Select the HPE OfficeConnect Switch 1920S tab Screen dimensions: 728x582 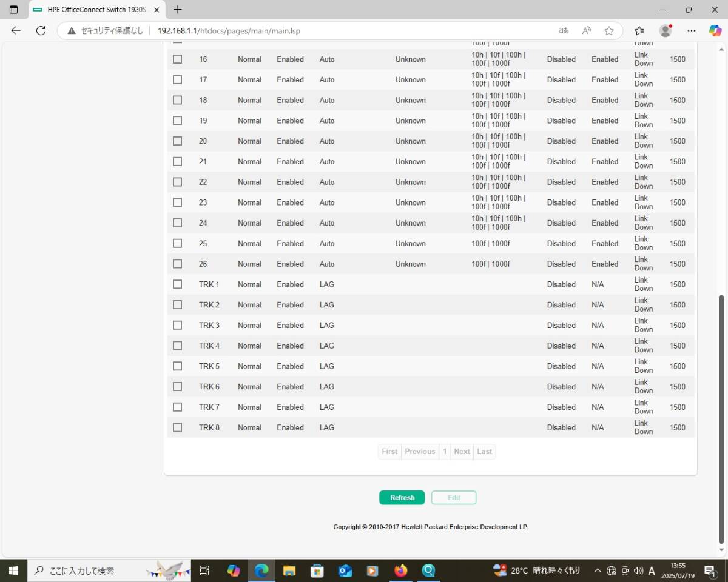pyautogui.click(x=97, y=10)
